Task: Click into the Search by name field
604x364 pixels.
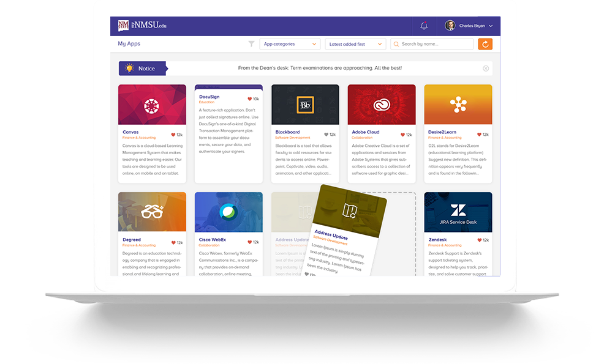Action: click(x=432, y=44)
